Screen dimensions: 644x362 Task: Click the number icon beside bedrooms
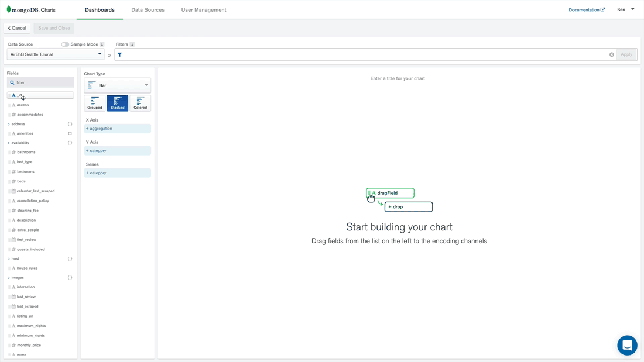[13, 171]
